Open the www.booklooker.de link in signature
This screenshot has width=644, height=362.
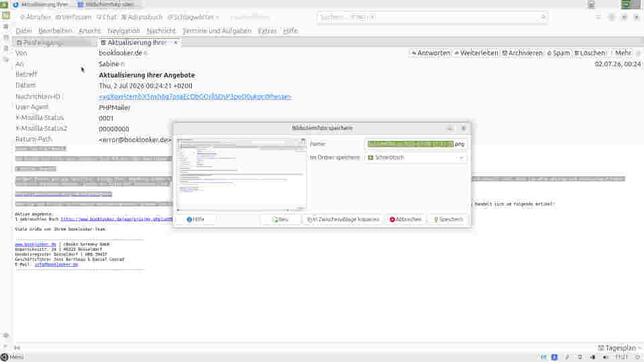[x=36, y=244]
